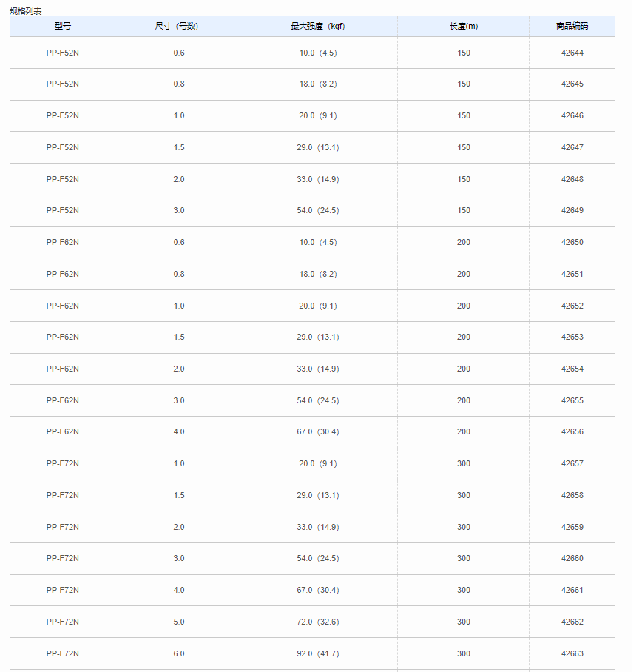The image size is (642, 672).
Task: Click size 0.8 in row 42651
Action: coord(179,274)
